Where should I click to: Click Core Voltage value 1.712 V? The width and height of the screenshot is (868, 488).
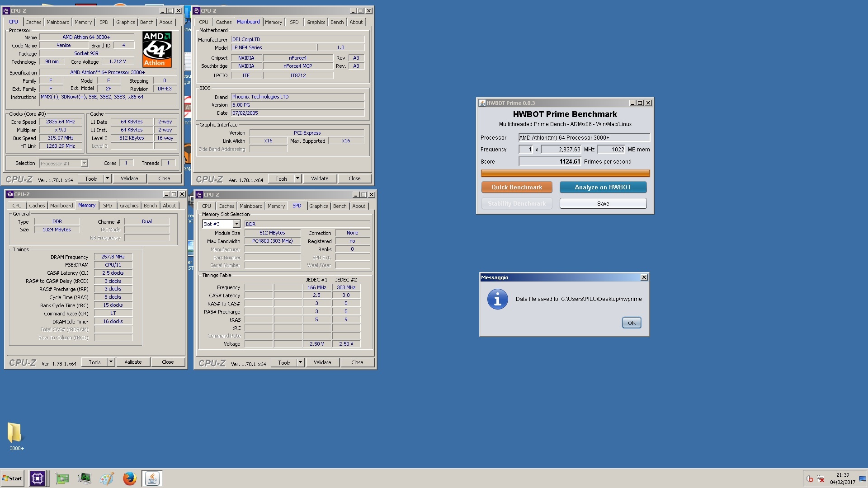coord(118,61)
